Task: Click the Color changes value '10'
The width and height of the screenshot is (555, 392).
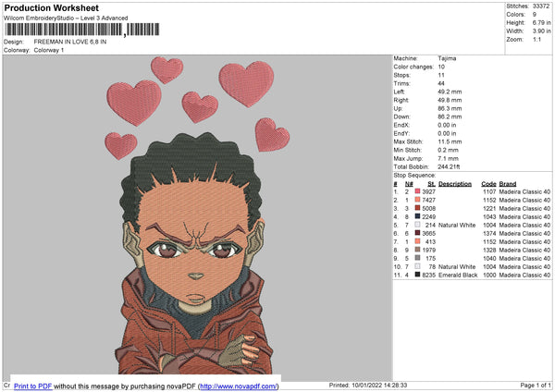Action: click(441, 67)
